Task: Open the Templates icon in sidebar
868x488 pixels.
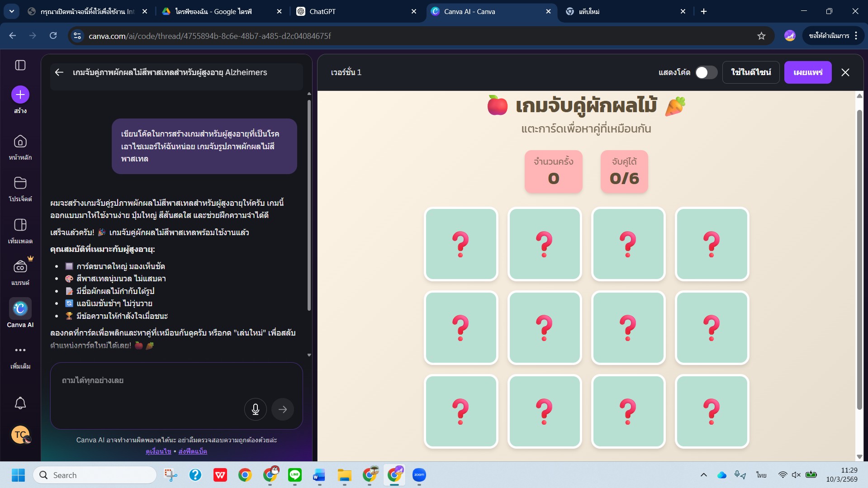Action: point(20,225)
